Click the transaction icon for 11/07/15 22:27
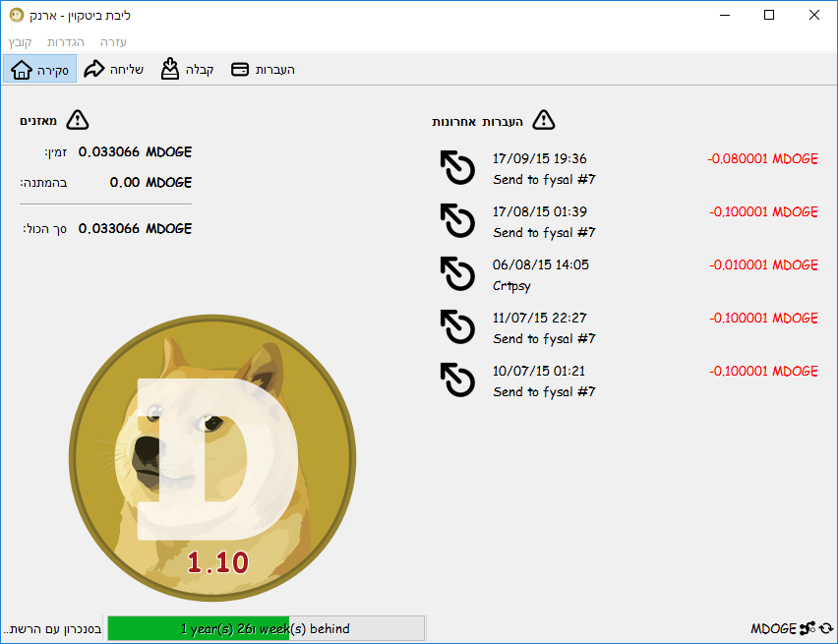This screenshot has width=838, height=644. click(457, 326)
